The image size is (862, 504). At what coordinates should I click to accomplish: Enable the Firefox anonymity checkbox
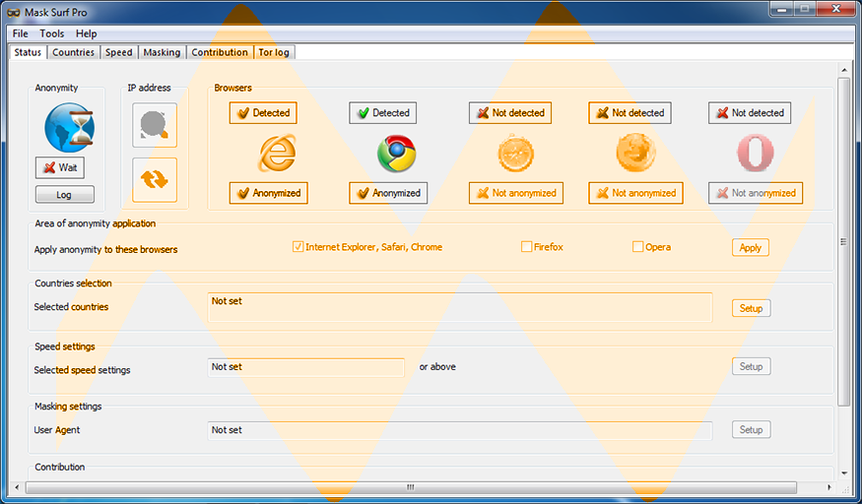pyautogui.click(x=527, y=247)
